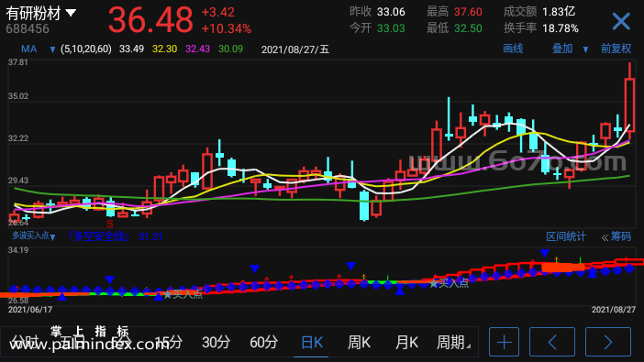Select the 60分 timeframe tab
Screen dimensions: 644x362
(263, 343)
